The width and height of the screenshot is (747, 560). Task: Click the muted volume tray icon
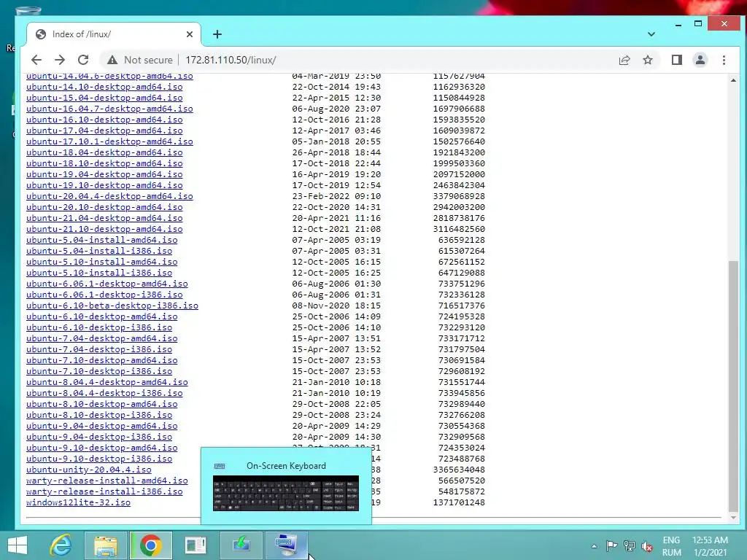click(x=647, y=546)
